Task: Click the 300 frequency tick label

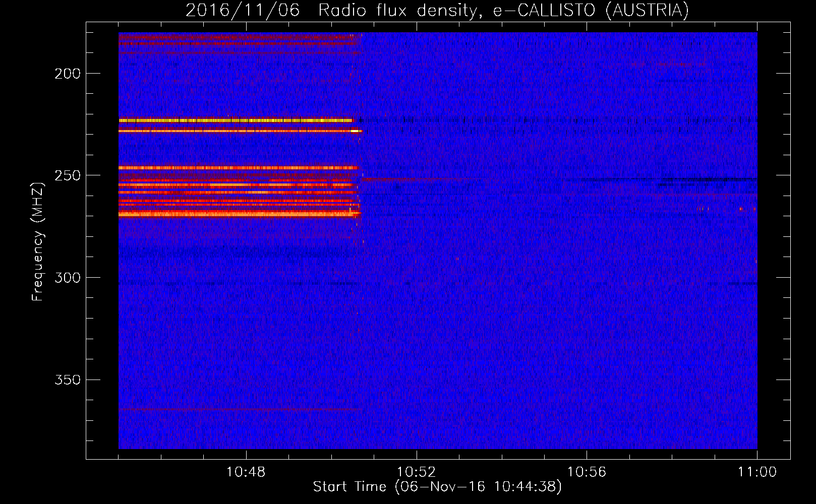Action: (x=68, y=278)
